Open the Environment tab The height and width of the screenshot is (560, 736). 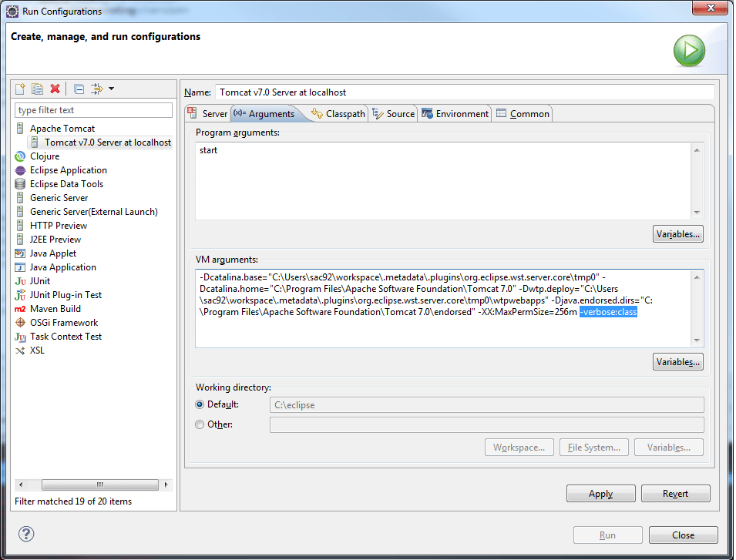click(x=455, y=112)
